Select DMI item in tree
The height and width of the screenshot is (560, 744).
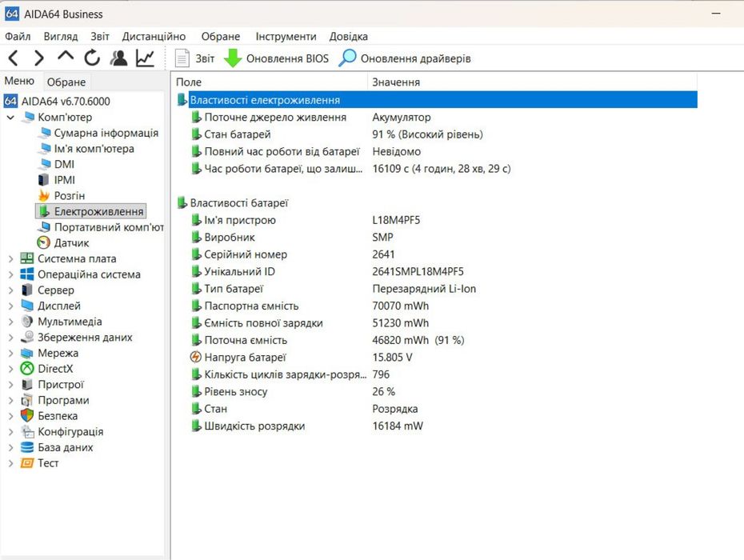64,164
